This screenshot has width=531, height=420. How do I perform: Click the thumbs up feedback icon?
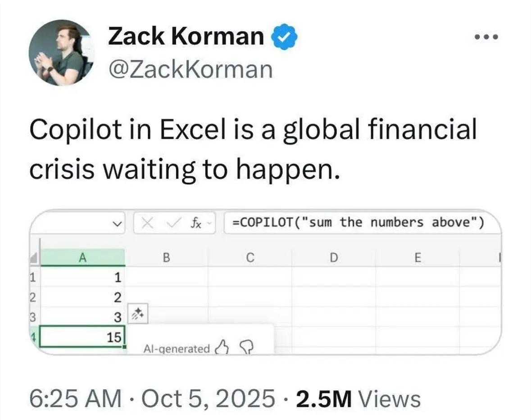pos(223,347)
